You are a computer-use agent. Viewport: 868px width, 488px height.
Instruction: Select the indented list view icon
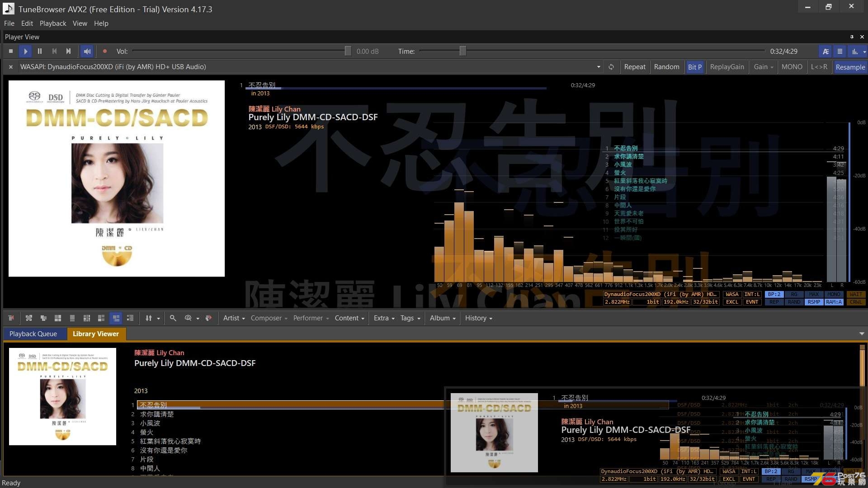pos(130,318)
